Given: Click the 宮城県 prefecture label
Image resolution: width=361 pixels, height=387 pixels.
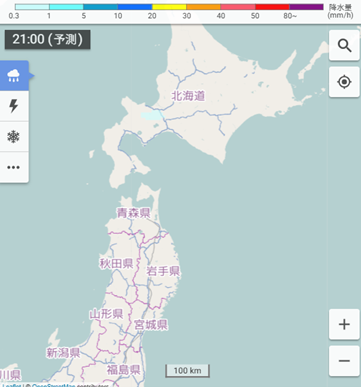Looking at the screenshot, I should (151, 324).
